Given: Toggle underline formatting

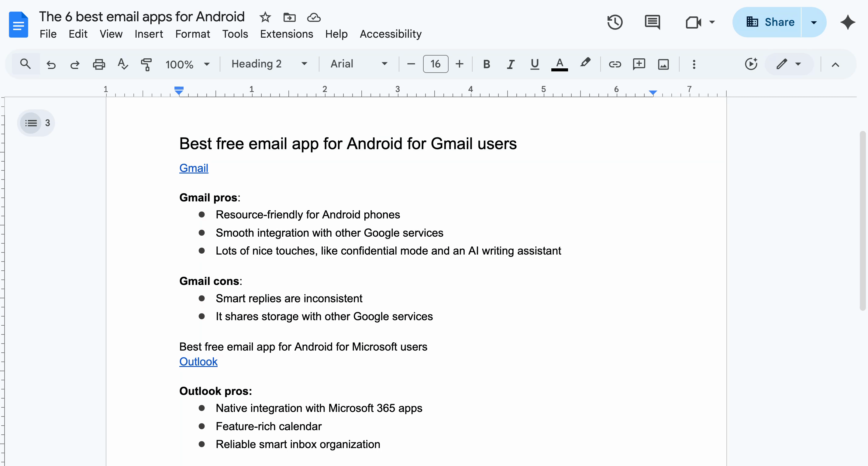Looking at the screenshot, I should click(x=534, y=64).
